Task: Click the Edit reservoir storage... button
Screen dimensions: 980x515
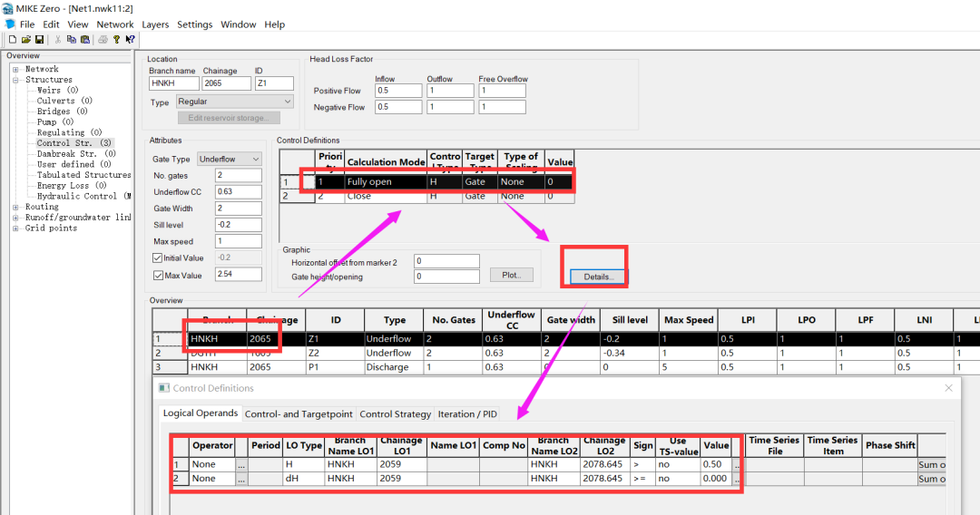Action: 229,117
